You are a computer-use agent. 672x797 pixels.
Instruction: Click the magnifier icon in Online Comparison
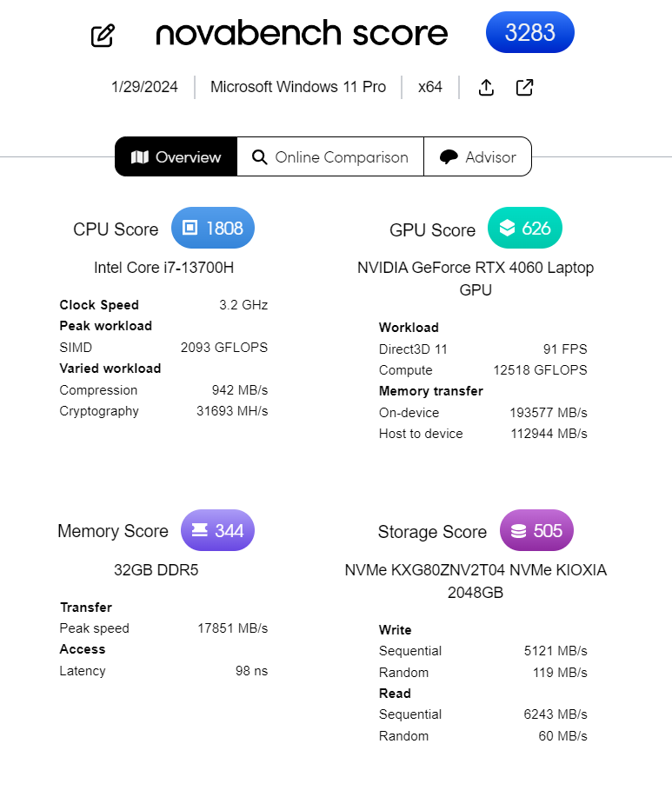[x=259, y=157]
